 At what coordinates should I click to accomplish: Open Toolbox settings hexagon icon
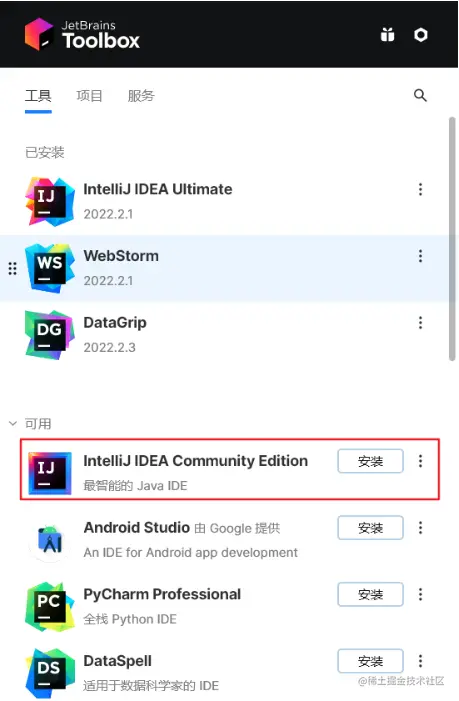(x=421, y=34)
